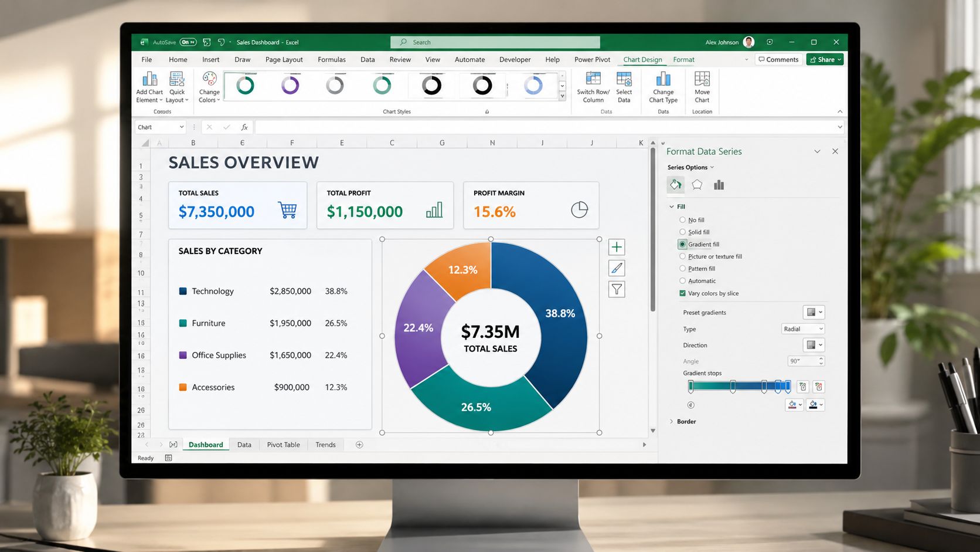
Task: Click the Comments button
Action: (778, 59)
